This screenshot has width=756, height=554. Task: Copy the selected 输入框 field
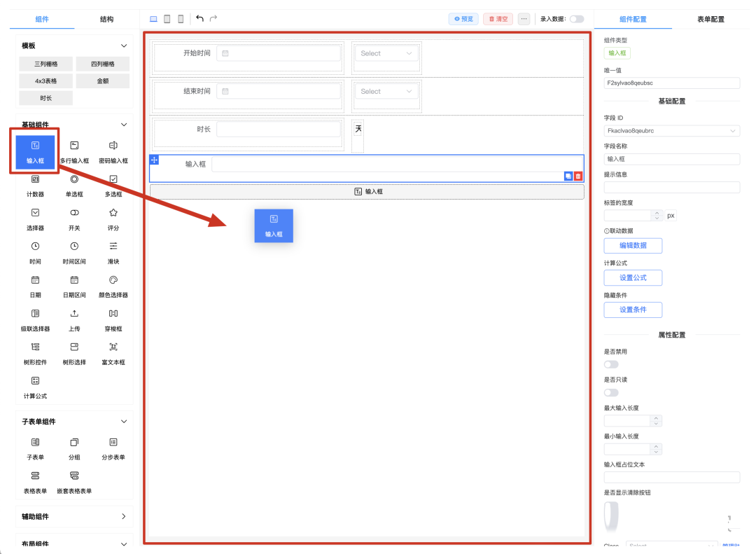coord(568,176)
